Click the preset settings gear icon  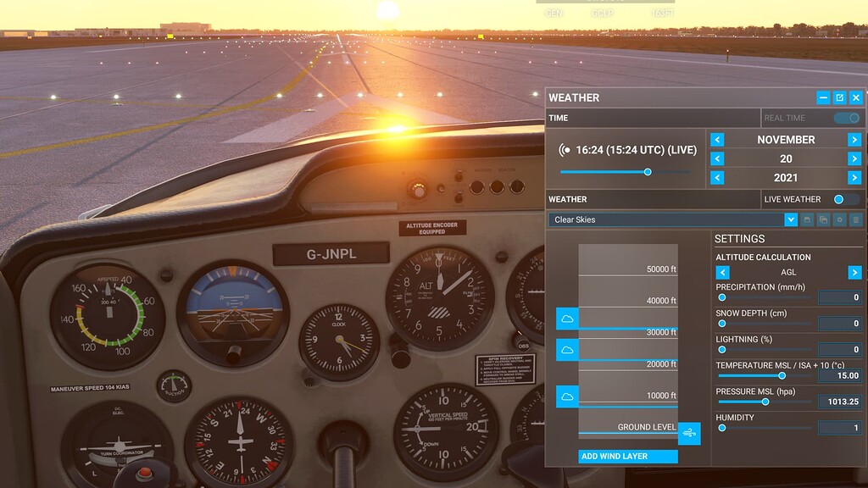839,220
